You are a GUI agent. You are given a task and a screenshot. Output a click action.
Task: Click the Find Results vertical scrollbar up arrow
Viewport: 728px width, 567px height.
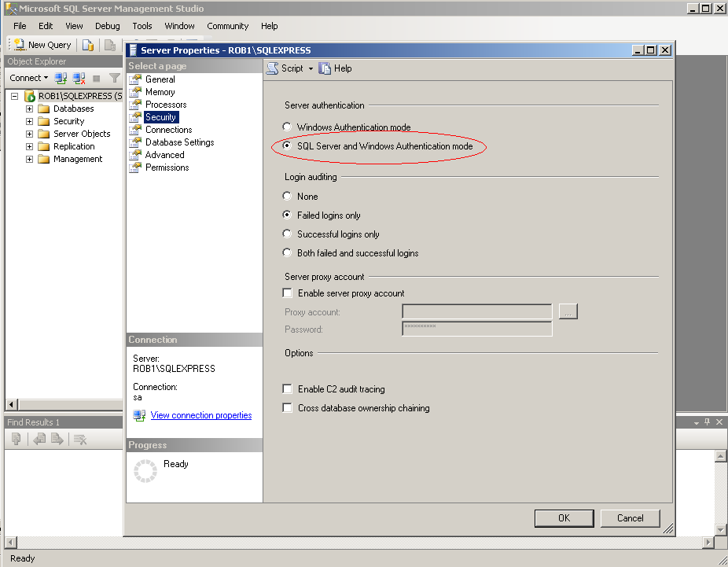click(720, 455)
